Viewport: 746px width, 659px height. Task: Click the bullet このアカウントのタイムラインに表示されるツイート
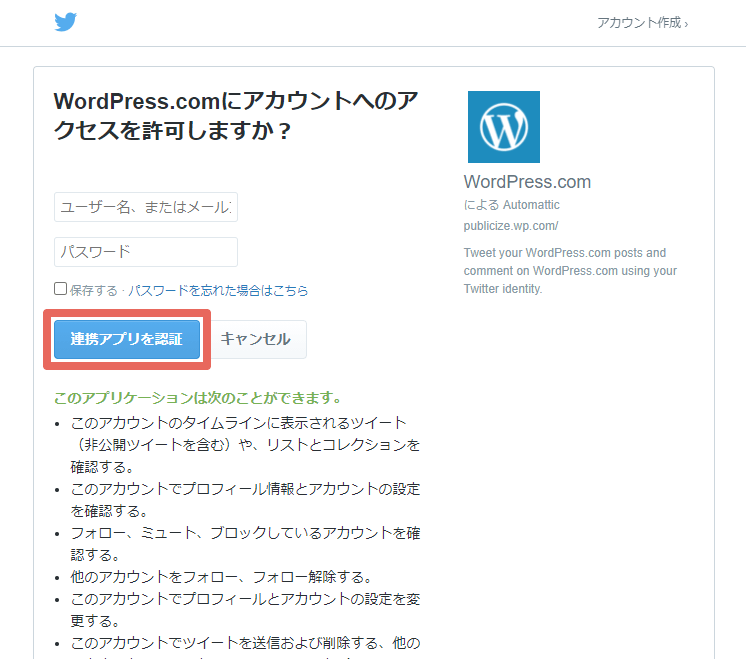(245, 444)
